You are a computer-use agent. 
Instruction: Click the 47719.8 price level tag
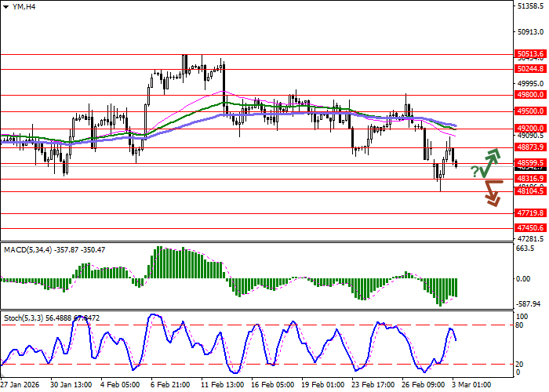[x=530, y=212]
